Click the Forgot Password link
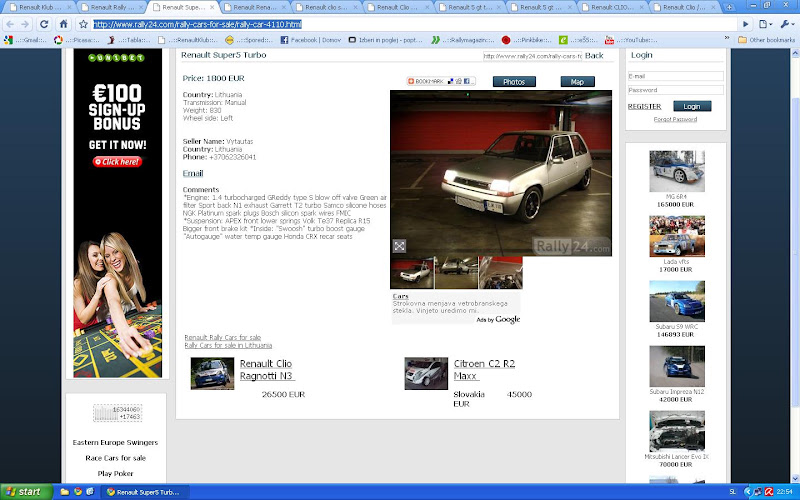 (x=675, y=119)
